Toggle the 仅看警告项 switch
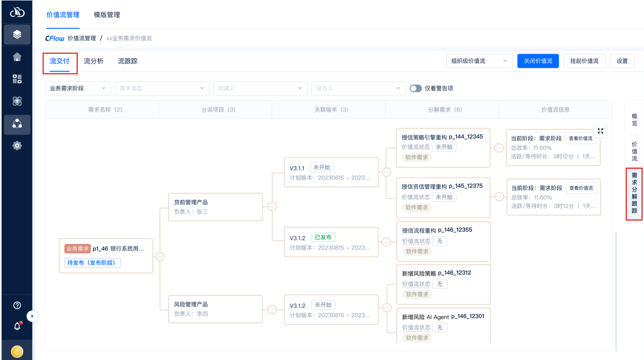Image resolution: width=644 pixels, height=360 pixels. [416, 88]
